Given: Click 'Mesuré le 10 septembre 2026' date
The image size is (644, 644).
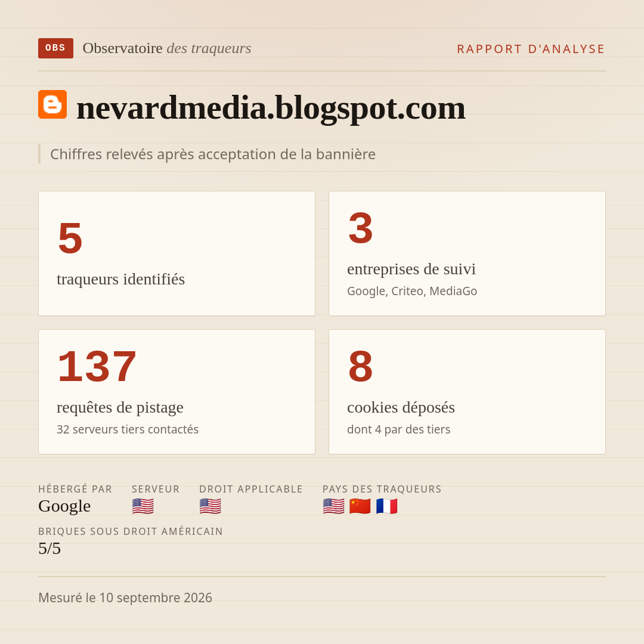Looking at the screenshot, I should [x=125, y=597].
